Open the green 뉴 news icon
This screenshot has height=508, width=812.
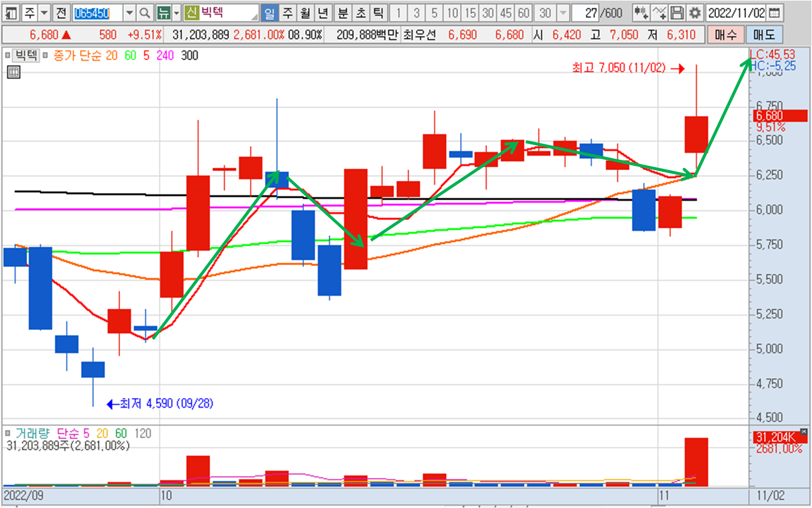click(x=163, y=13)
